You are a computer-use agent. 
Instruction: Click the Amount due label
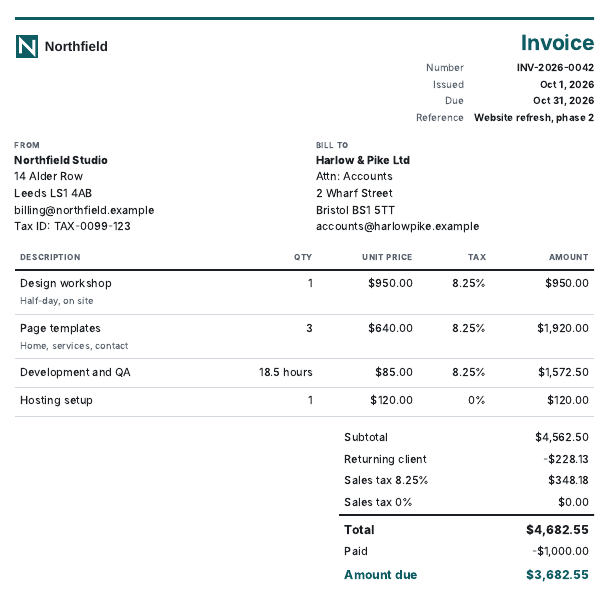click(x=380, y=575)
